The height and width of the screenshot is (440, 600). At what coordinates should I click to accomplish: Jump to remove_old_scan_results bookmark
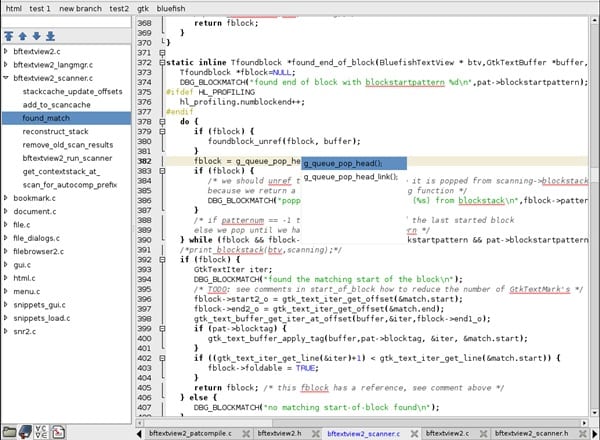[68, 145]
